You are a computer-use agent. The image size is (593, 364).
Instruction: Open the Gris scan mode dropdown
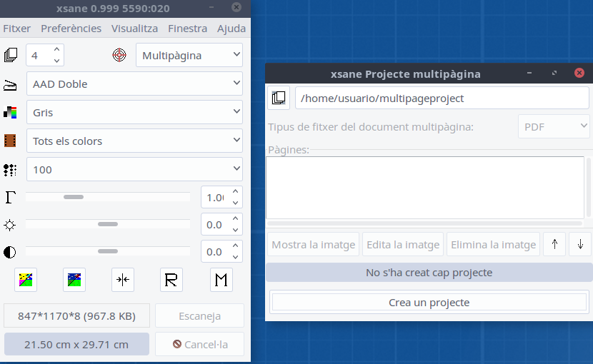pyautogui.click(x=134, y=112)
